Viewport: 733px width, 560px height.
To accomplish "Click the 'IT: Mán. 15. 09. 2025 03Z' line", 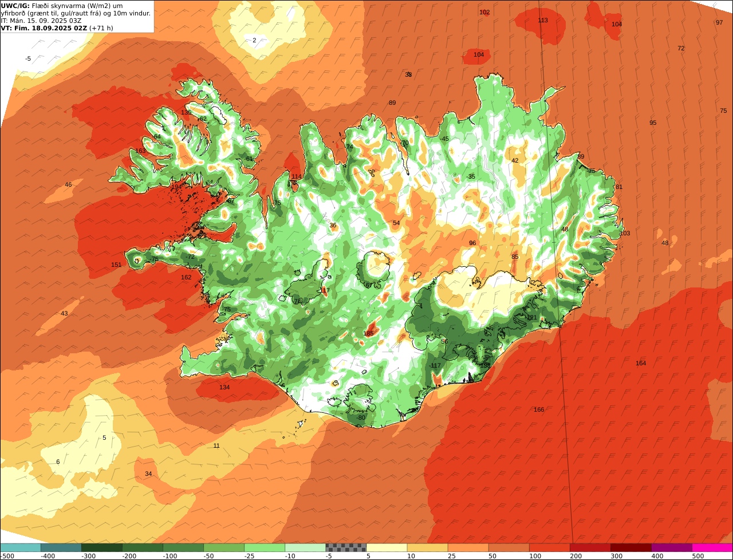I will tap(40, 20).
